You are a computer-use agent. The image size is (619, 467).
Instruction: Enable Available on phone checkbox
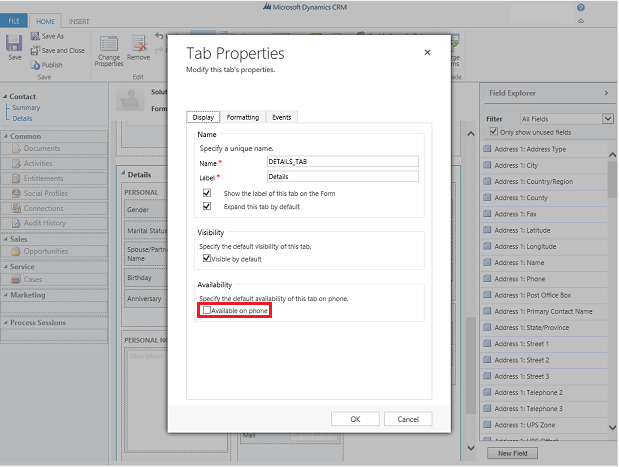[206, 310]
